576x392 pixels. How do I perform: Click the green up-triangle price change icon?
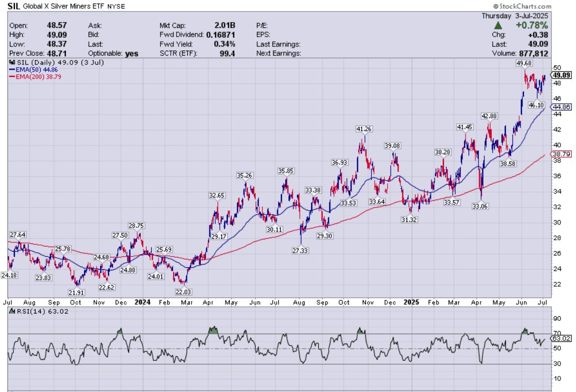[x=498, y=26]
